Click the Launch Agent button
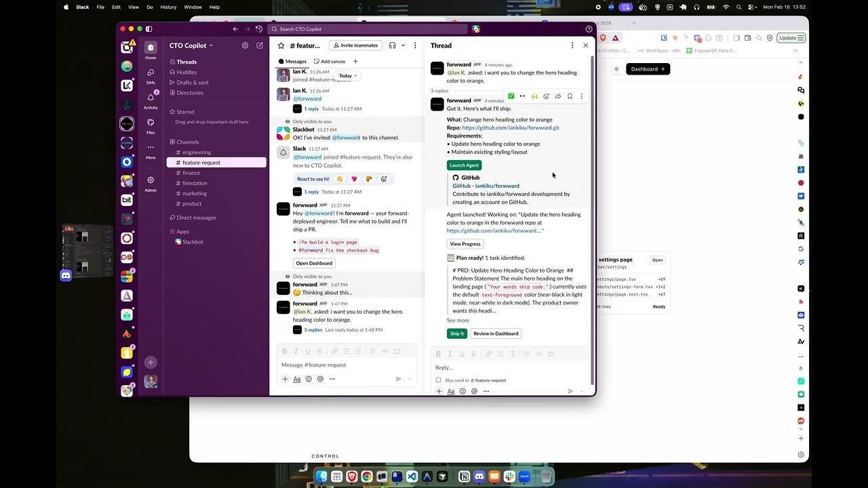Viewport: 868px width, 488px height. tap(465, 165)
